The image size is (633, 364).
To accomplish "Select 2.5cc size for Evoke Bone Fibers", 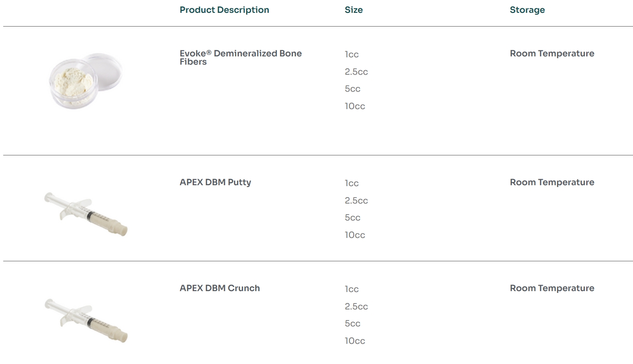I will [x=356, y=72].
